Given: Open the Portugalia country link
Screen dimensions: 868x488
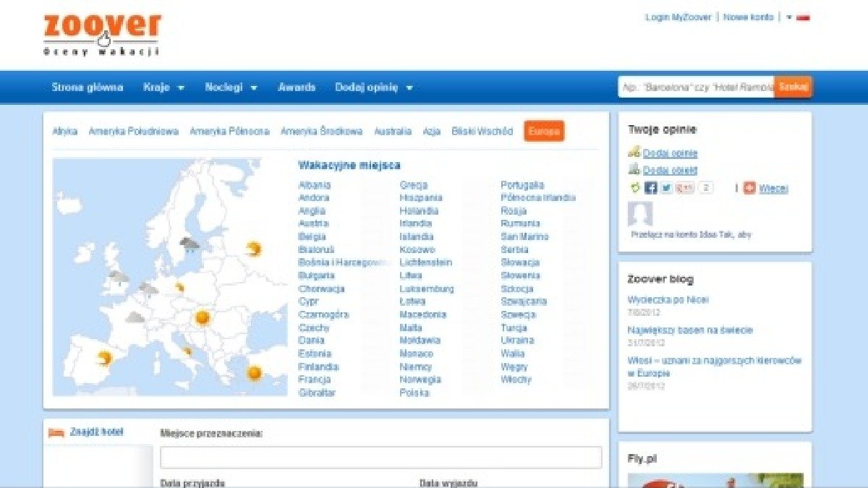Looking at the screenshot, I should [522, 185].
